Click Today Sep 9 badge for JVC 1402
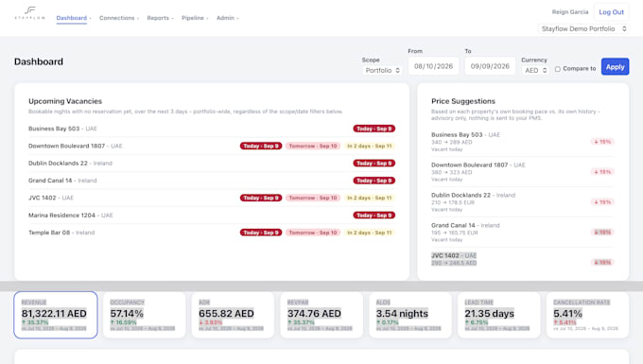The width and height of the screenshot is (643, 364). pyautogui.click(x=261, y=198)
